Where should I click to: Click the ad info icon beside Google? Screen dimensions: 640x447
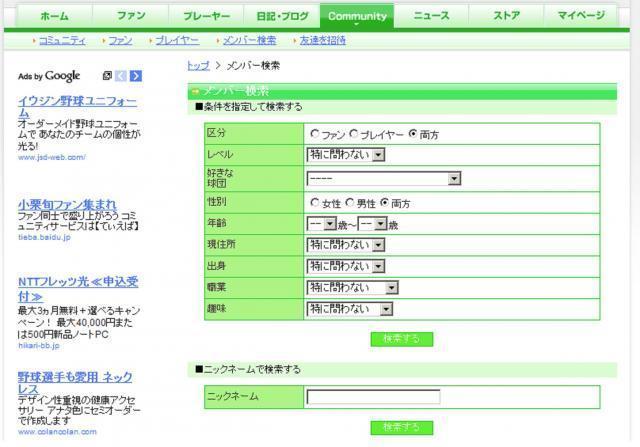(107, 76)
